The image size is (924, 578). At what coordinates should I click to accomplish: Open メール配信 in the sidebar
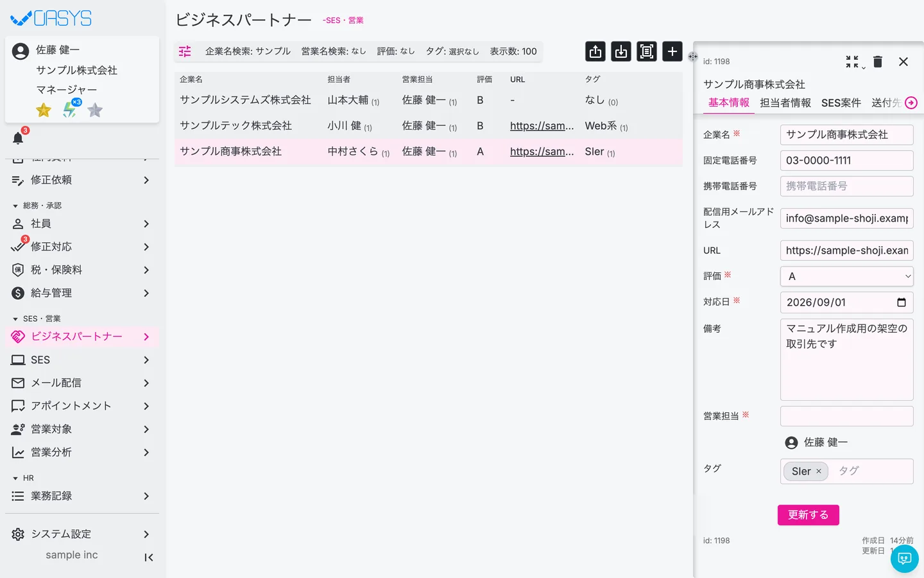tap(82, 383)
